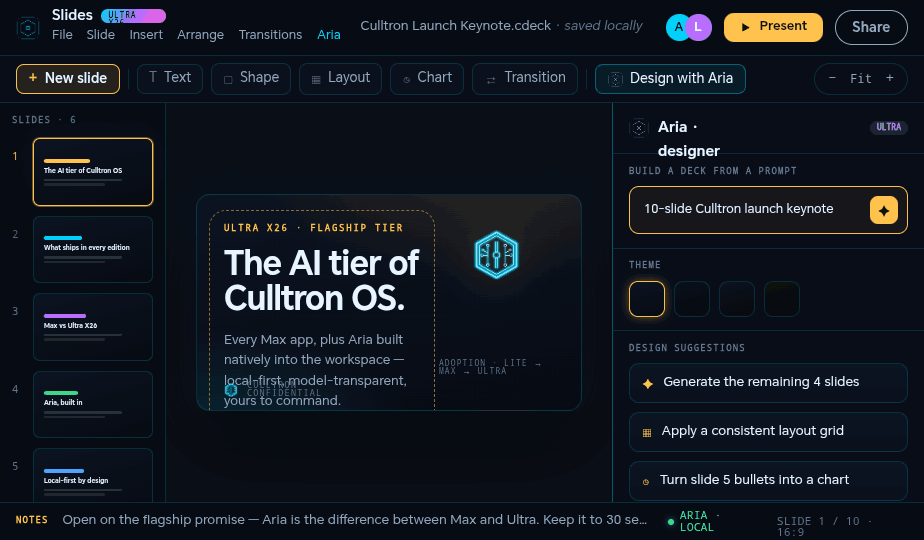Image resolution: width=924 pixels, height=540 pixels.
Task: Start the slideshow with Present
Action: pyautogui.click(x=773, y=27)
